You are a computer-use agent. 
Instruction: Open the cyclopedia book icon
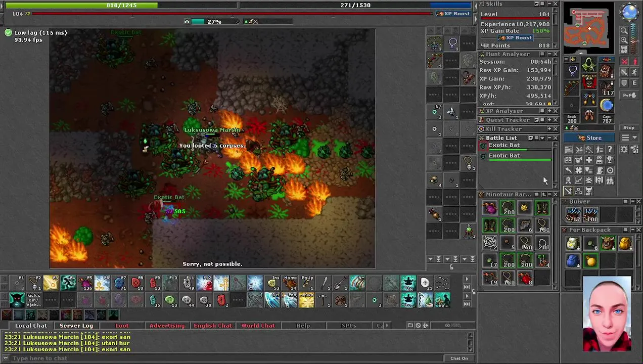(569, 160)
